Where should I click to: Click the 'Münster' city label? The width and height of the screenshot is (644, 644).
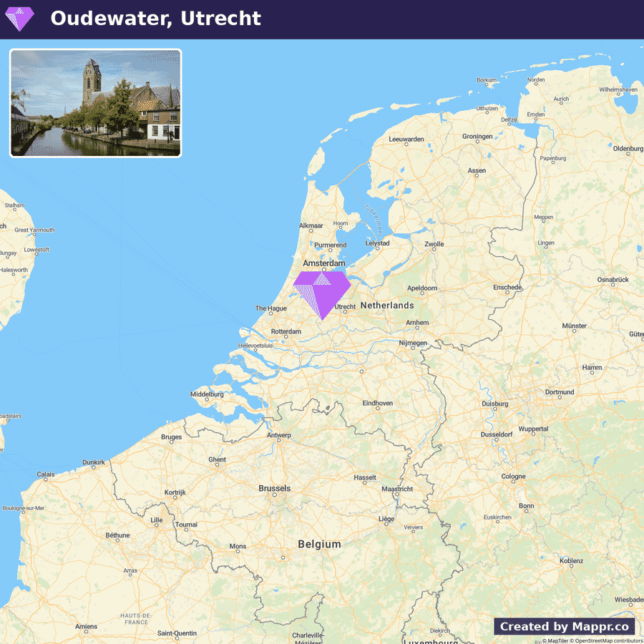[x=574, y=326]
